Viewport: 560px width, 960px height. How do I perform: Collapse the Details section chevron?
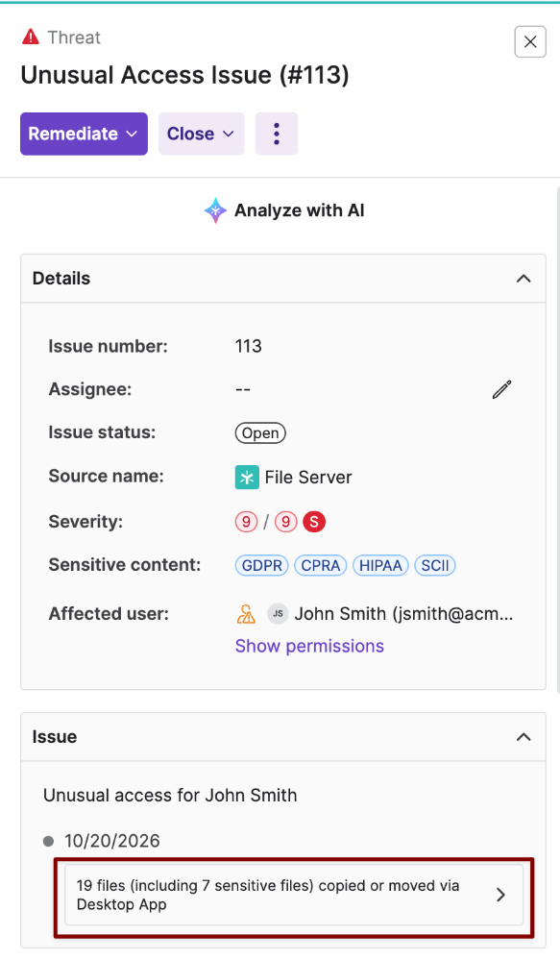point(523,279)
